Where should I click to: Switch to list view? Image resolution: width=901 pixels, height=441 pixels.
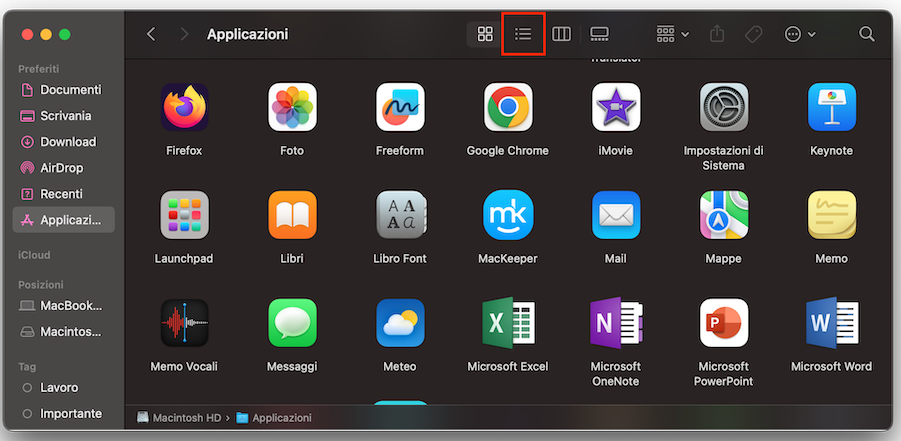click(523, 34)
